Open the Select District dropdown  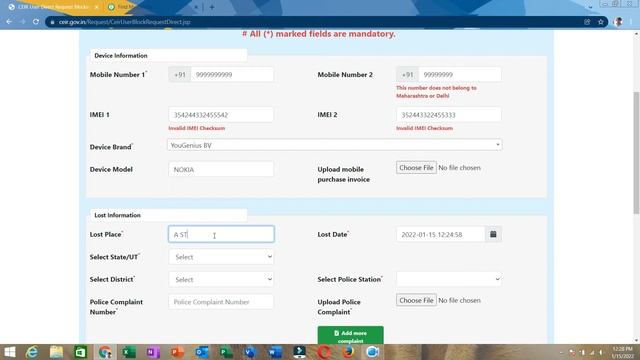pyautogui.click(x=221, y=280)
